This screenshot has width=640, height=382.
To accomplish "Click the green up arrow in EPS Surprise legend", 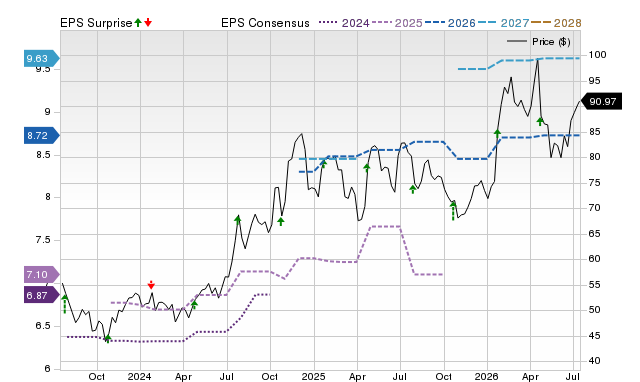I will [x=138, y=23].
